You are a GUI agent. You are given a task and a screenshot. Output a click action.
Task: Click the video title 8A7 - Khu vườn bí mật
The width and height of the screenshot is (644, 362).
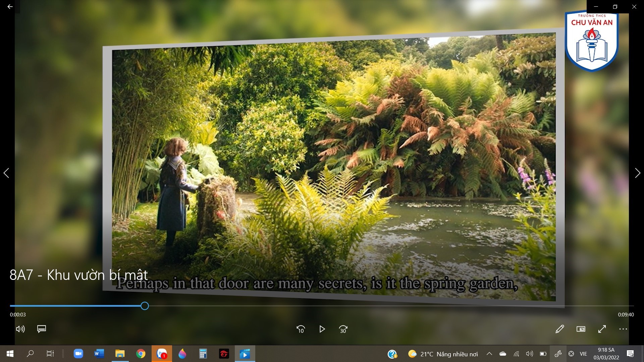(78, 275)
